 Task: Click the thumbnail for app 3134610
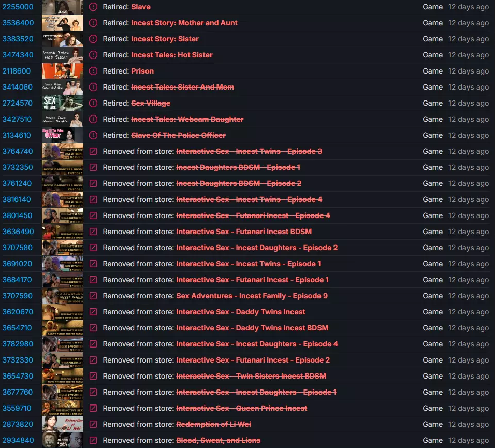[x=63, y=136]
